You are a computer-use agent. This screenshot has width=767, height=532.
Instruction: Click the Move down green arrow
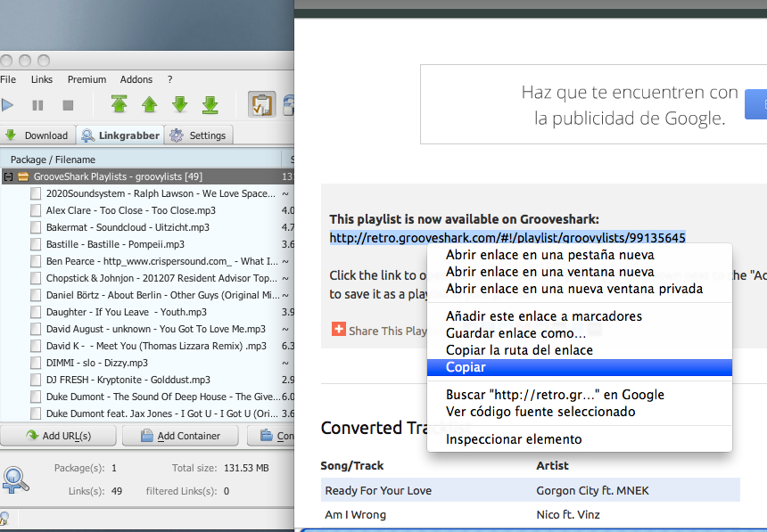180,105
